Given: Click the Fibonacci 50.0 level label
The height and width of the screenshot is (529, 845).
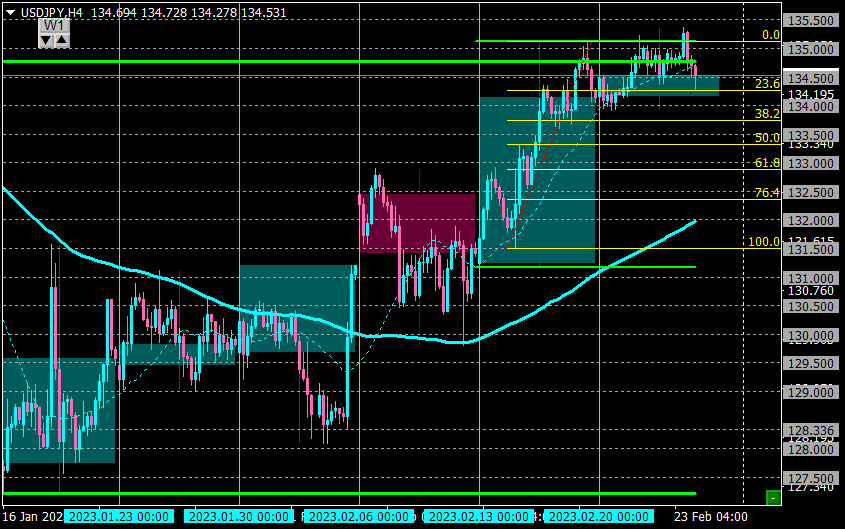Looking at the screenshot, I should (767, 138).
